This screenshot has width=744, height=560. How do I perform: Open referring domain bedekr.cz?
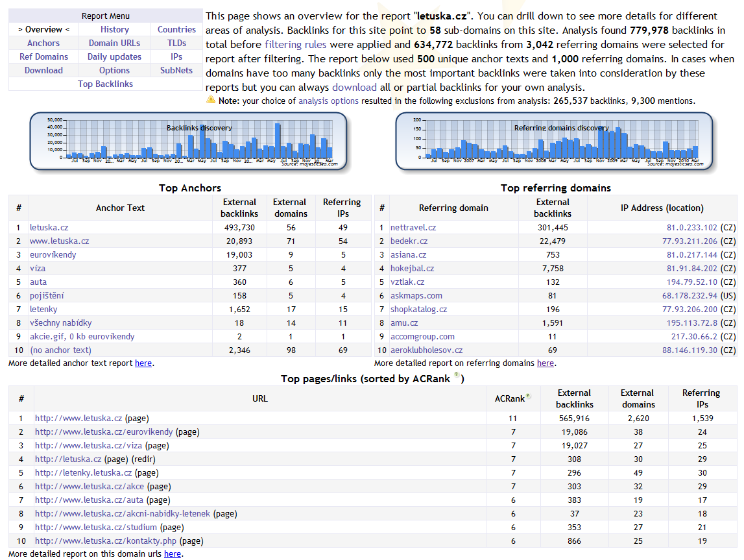[409, 241]
